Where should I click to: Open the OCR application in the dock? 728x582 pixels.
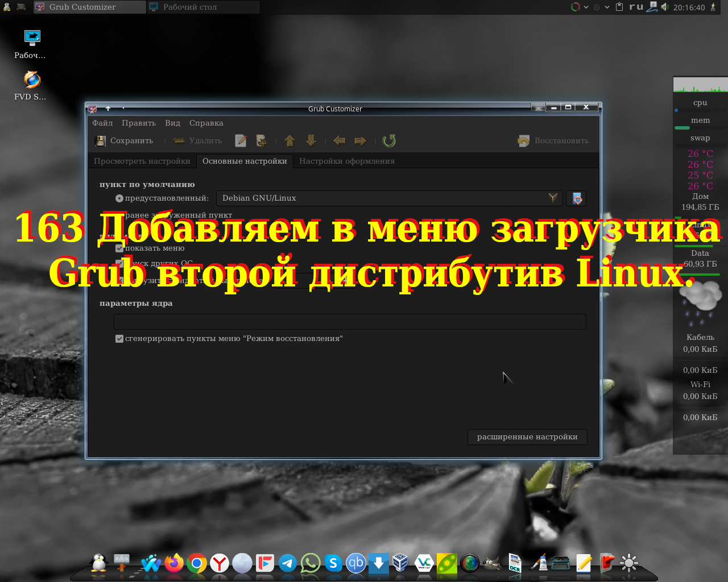(x=515, y=563)
